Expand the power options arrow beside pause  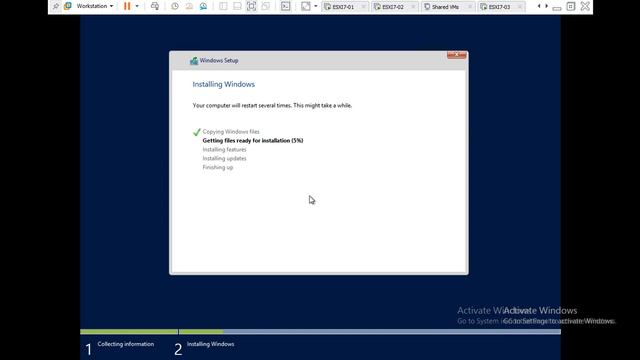(x=137, y=6)
